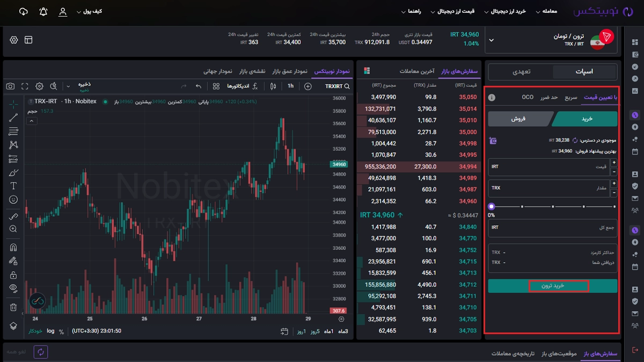The image size is (644, 362).
Task: Expand the معامله menu
Action: [546, 11]
